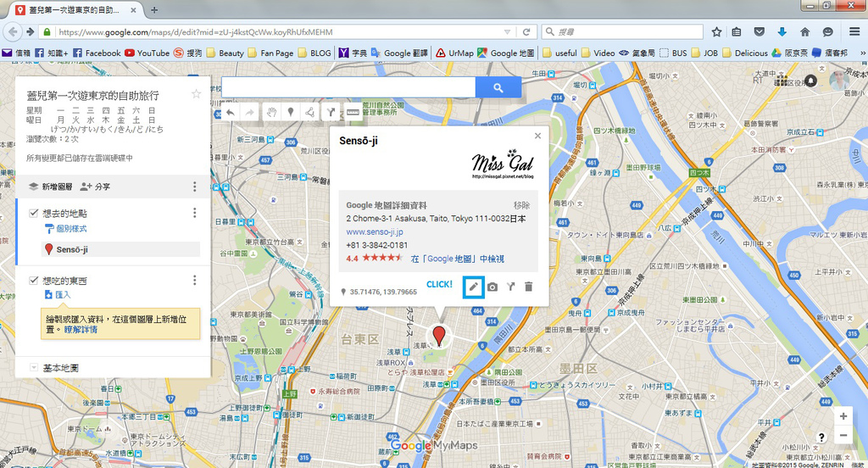Zoom in with the plus button
Screen dimensions: 868x468
click(843, 416)
